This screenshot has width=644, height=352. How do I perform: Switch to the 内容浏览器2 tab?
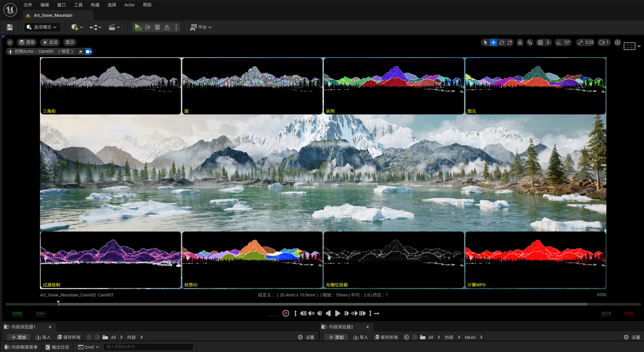tap(341, 327)
